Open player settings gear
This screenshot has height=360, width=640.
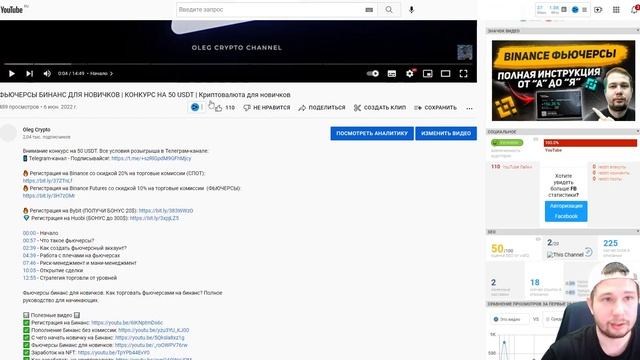pyautogui.click(x=410, y=73)
